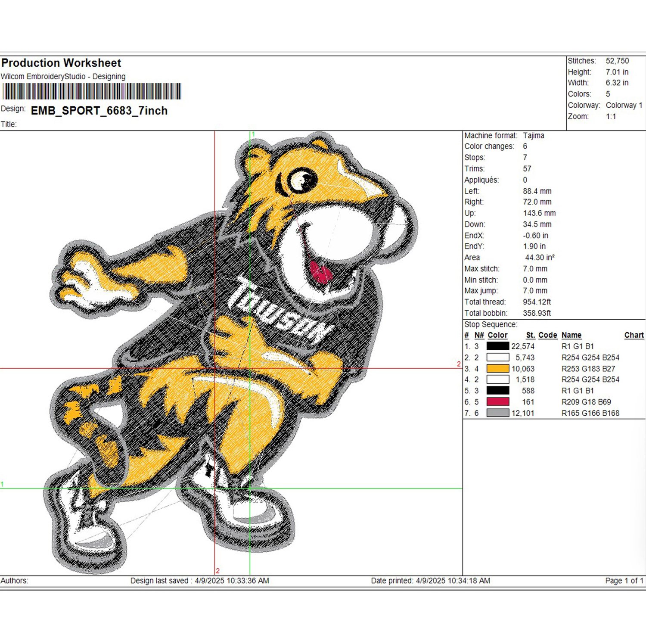Image resolution: width=646 pixels, height=644 pixels.
Task: Click the white swatch in stop 2
Action: click(x=498, y=357)
